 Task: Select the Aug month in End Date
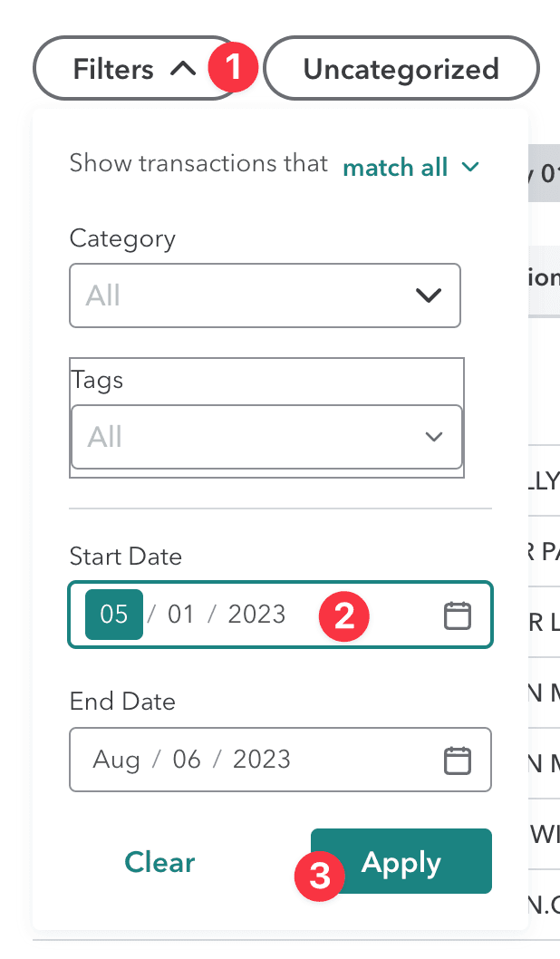tap(117, 759)
